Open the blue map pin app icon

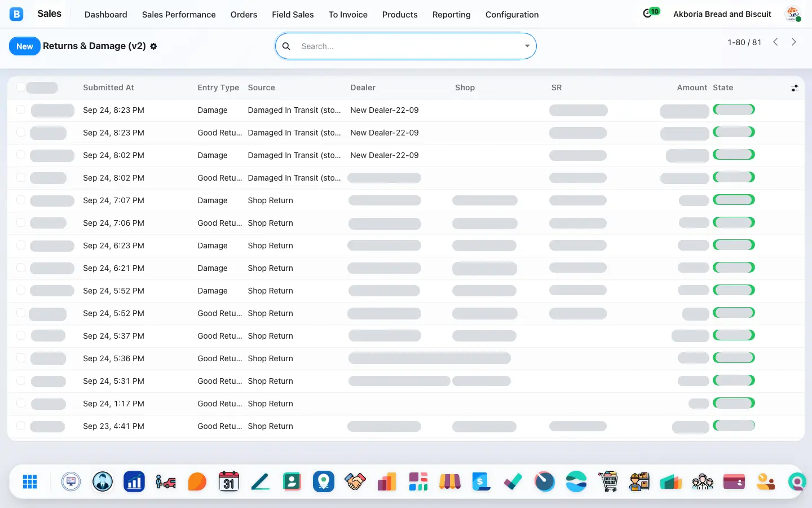coord(324,481)
